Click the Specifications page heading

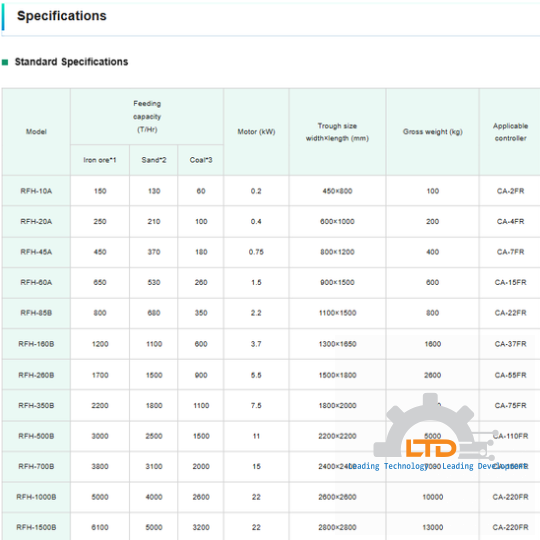click(62, 16)
